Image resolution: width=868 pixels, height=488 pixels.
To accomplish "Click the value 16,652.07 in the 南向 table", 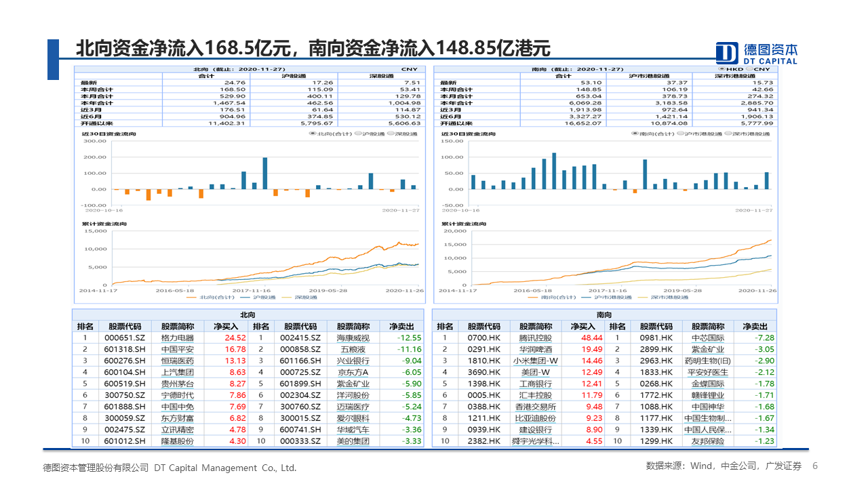I will point(583,123).
